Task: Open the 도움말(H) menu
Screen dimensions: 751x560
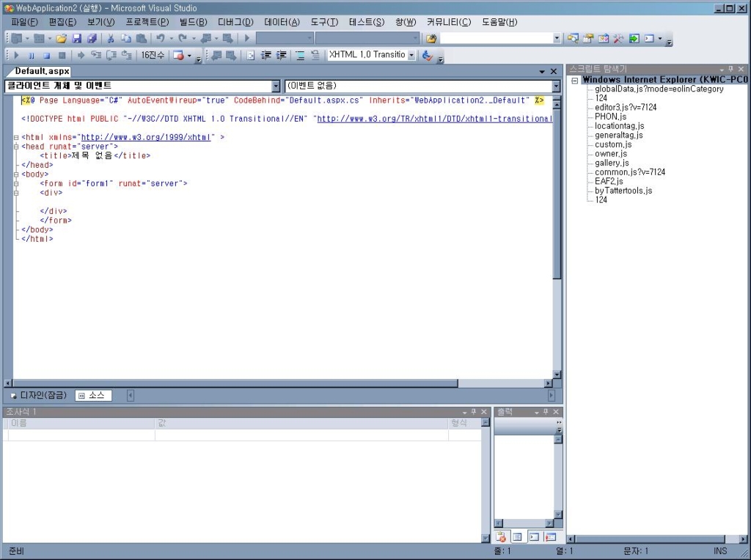Action: (x=499, y=22)
